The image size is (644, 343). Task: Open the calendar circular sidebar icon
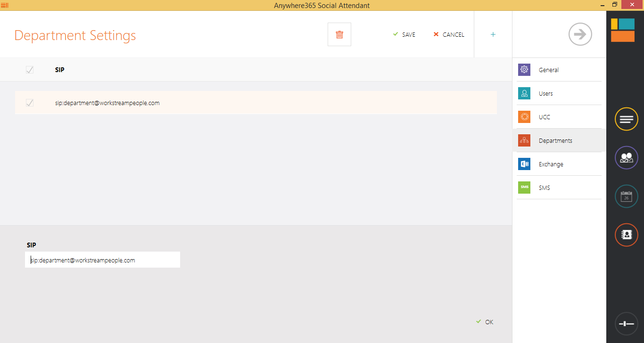pyautogui.click(x=626, y=196)
